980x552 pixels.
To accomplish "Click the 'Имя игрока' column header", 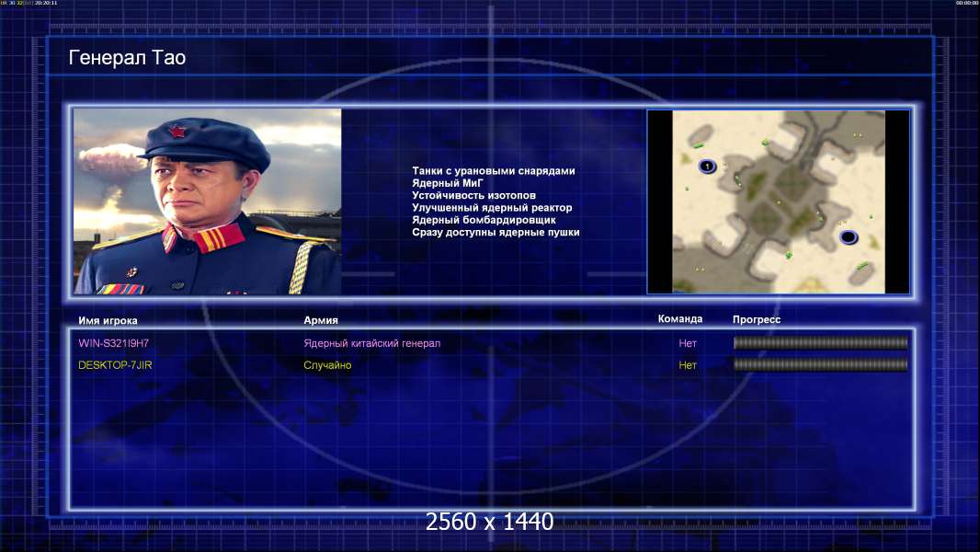I will (x=108, y=320).
